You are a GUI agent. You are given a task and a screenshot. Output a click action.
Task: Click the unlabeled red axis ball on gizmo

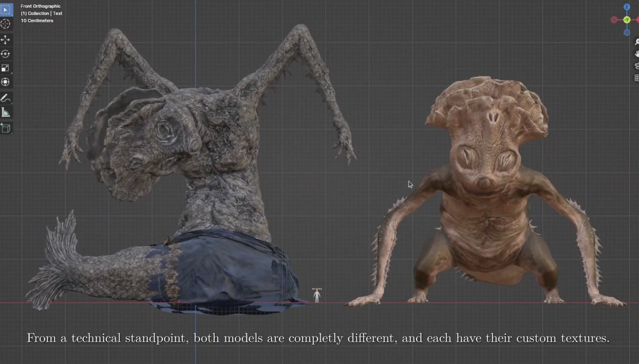point(614,20)
